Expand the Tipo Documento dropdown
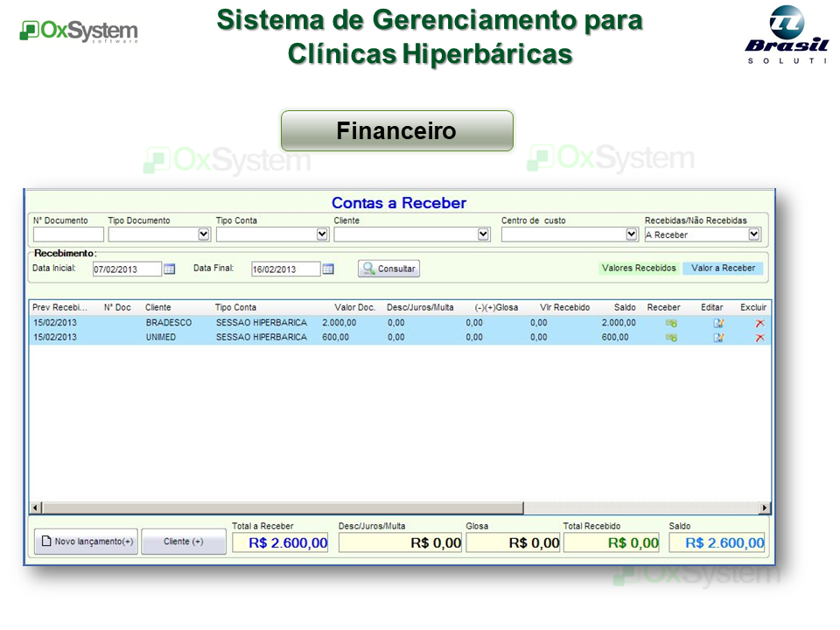The height and width of the screenshot is (630, 840). pyautogui.click(x=204, y=234)
